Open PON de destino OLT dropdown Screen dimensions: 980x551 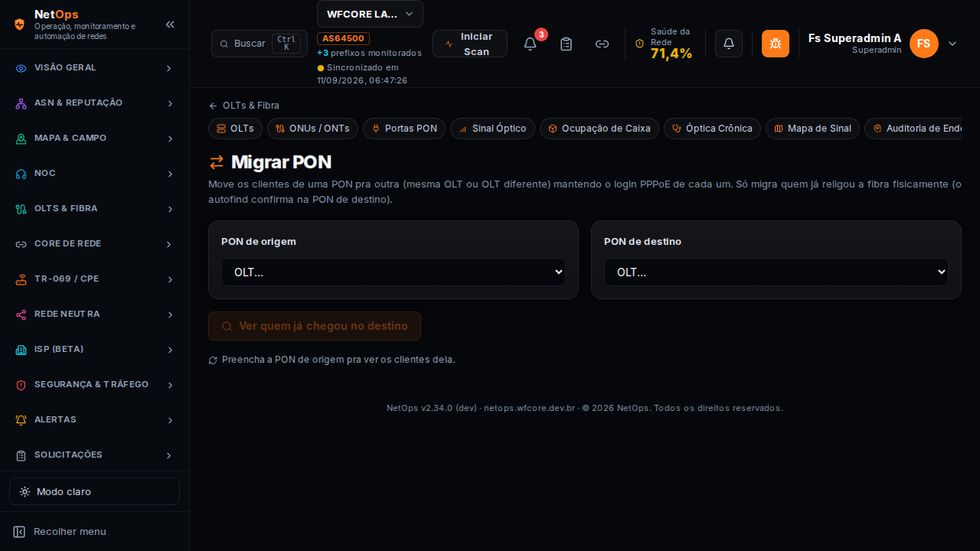click(x=776, y=272)
